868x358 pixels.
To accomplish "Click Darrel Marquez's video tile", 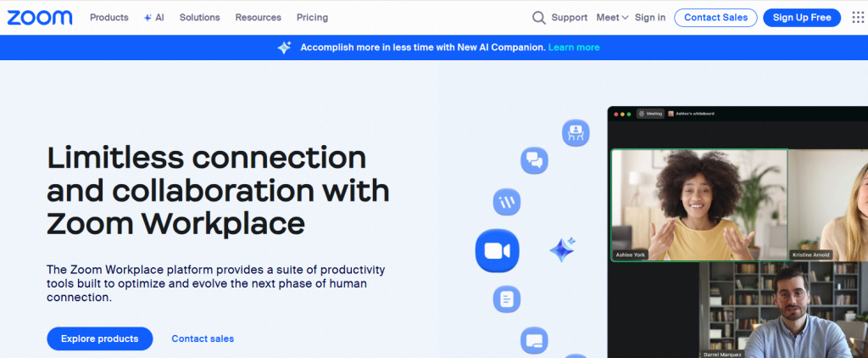I will click(783, 310).
